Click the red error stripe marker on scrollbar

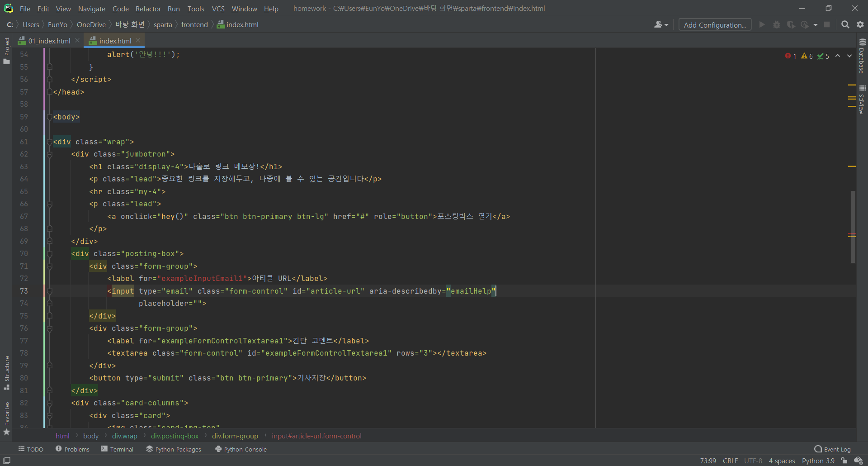click(x=852, y=234)
